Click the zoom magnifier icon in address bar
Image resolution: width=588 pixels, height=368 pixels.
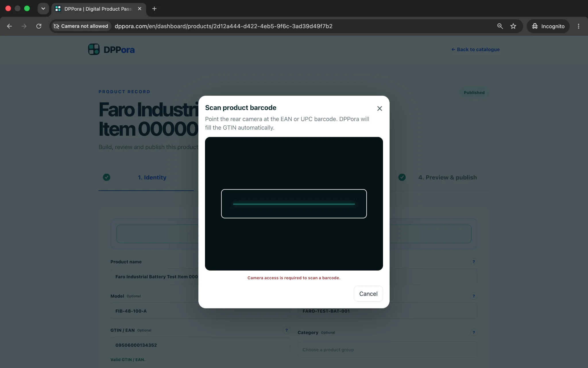[500, 26]
